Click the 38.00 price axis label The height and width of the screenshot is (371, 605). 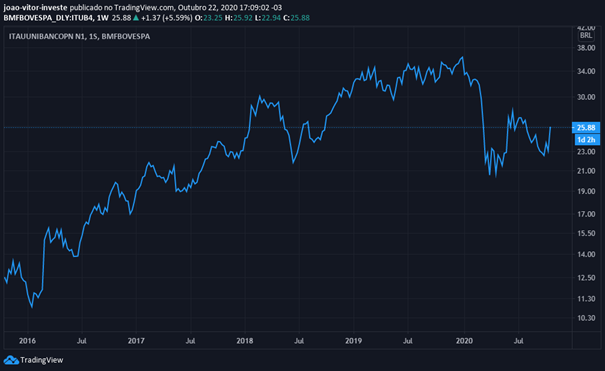tap(586, 48)
